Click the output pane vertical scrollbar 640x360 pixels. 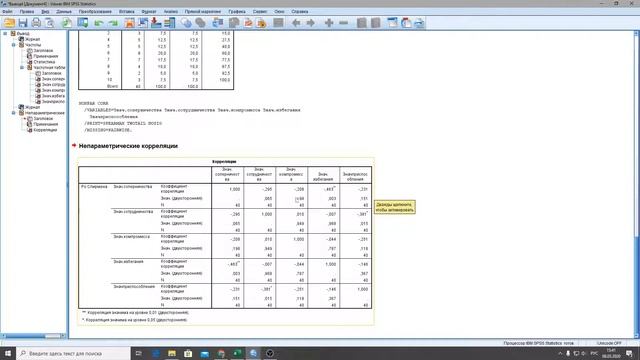[x=637, y=184]
